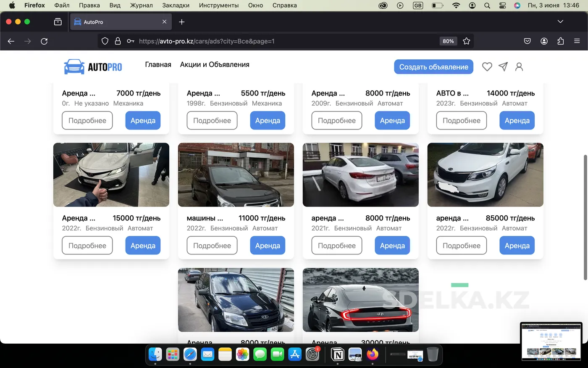
Task: Bookmark this page with the star icon
Action: pos(466,41)
